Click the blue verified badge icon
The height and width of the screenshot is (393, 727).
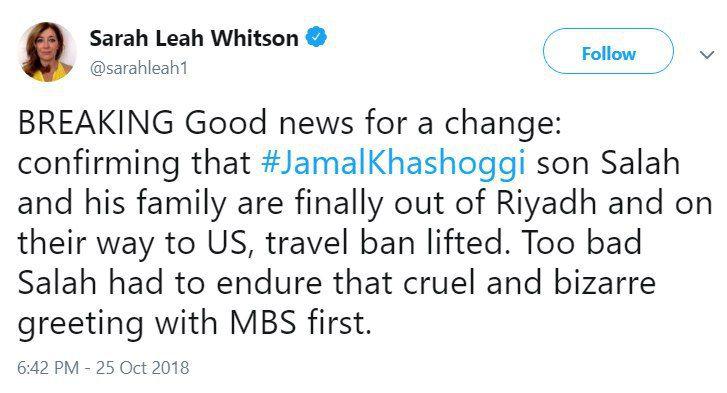point(316,38)
